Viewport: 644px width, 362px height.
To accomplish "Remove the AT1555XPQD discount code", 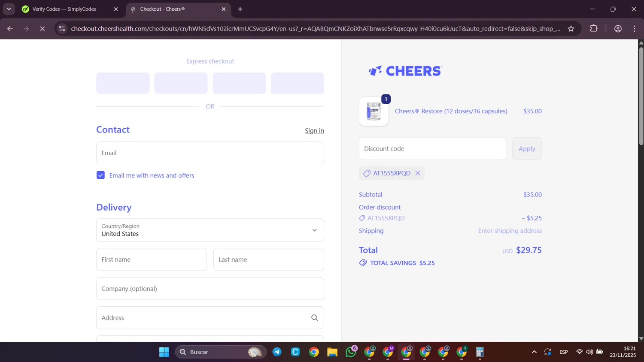I will 418,173.
